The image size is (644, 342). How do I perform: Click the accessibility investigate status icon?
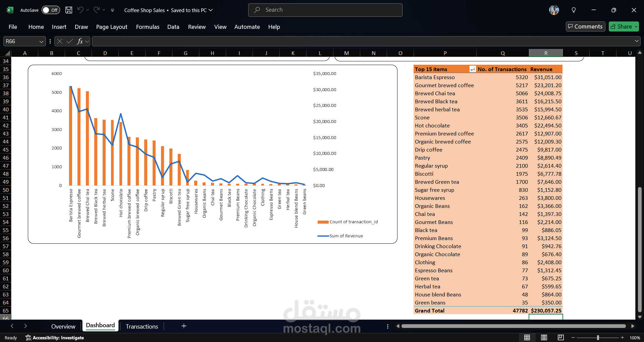click(x=28, y=338)
